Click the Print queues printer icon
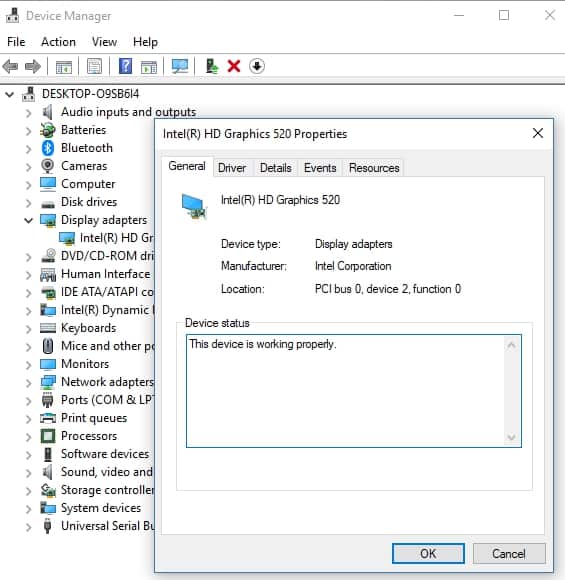Screen dimensions: 565x580 click(48, 418)
